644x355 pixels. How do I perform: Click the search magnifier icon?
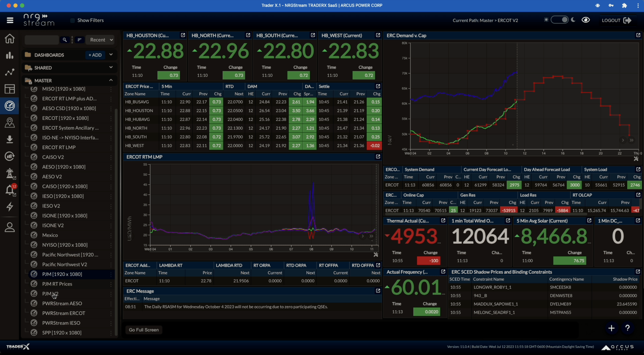pos(65,40)
